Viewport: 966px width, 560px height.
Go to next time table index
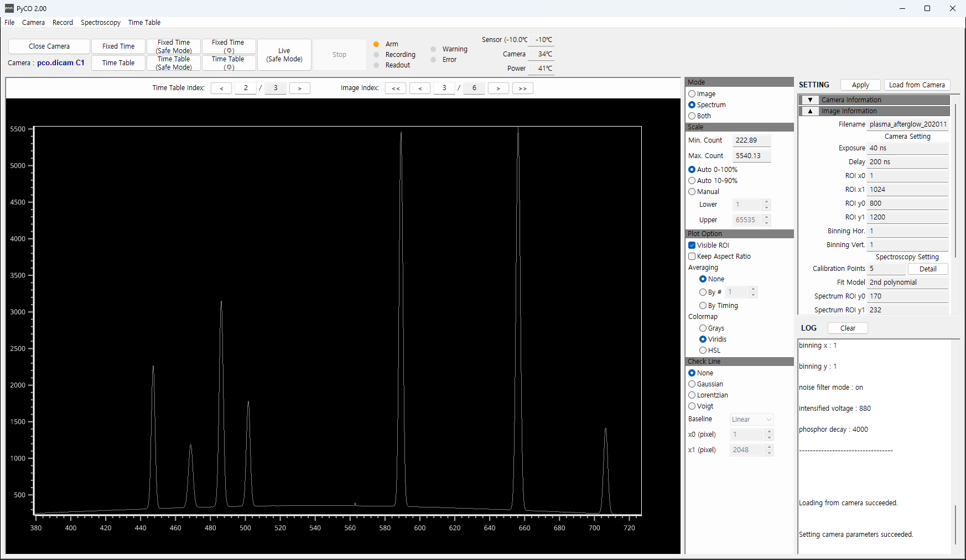(x=300, y=88)
